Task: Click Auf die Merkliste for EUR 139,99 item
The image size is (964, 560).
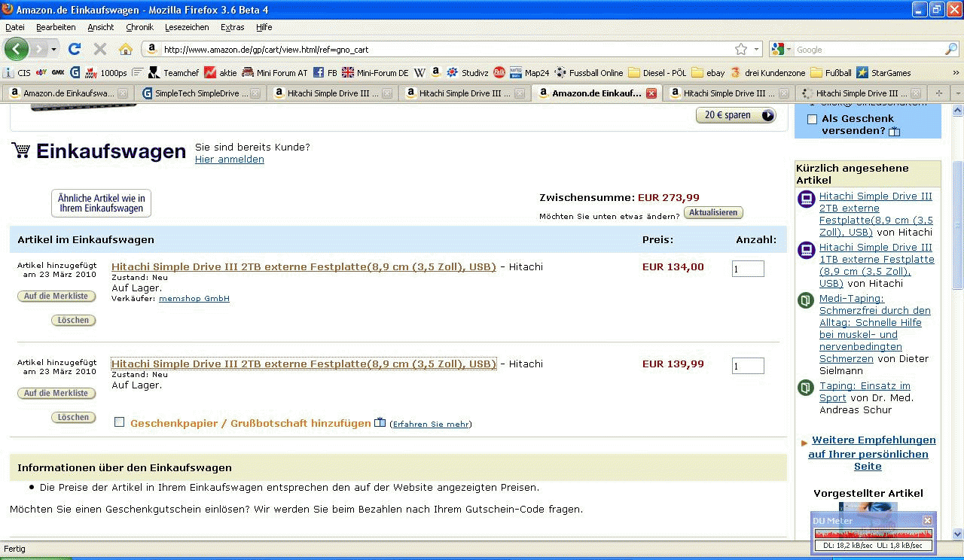Action: pyautogui.click(x=56, y=393)
